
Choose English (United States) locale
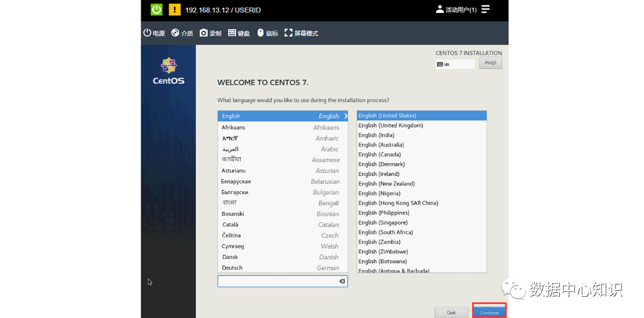[422, 116]
